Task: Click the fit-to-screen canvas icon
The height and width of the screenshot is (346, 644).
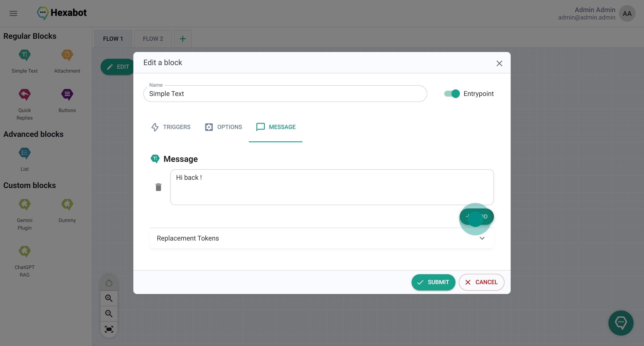Action: pos(109,329)
